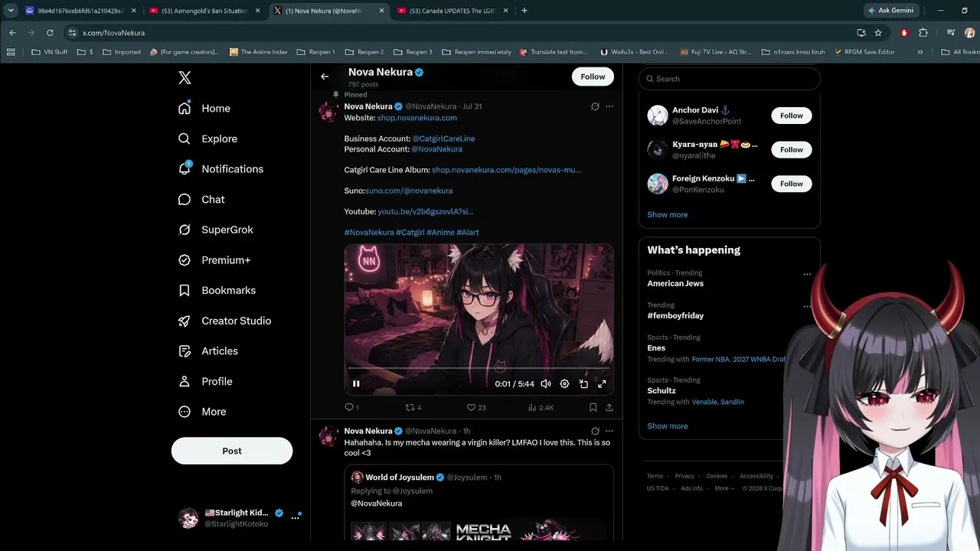Reload the page
The image size is (980, 551).
coord(50,33)
